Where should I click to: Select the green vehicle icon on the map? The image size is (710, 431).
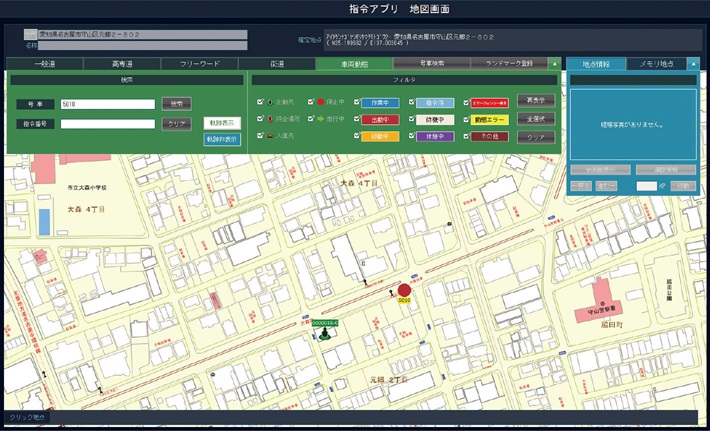(324, 334)
